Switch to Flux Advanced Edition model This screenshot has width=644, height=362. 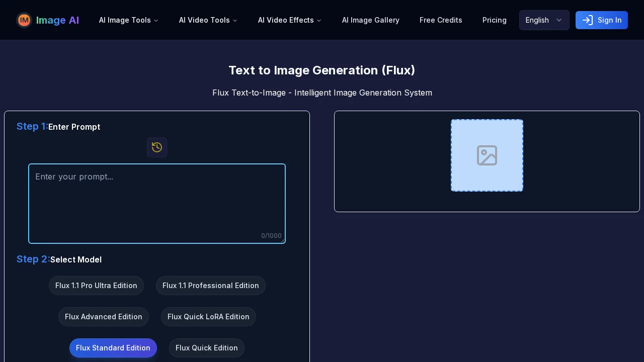tap(104, 317)
